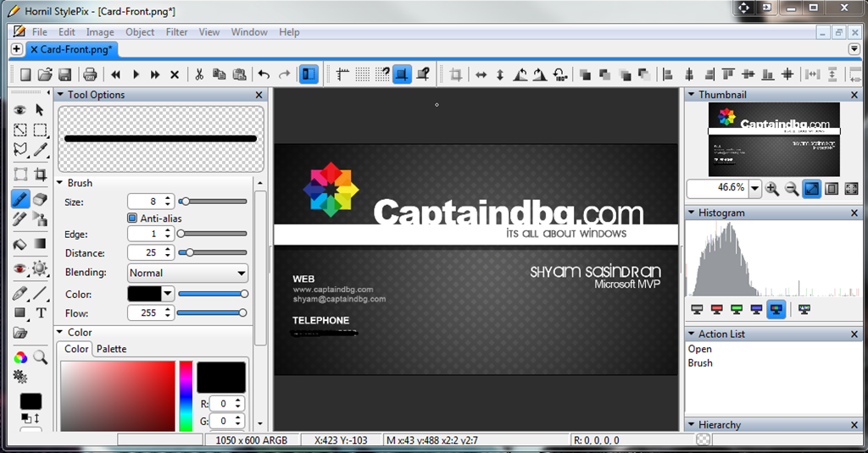Screen dimensions: 868x453
Task: Close the Tool Options panel
Action: tap(259, 95)
